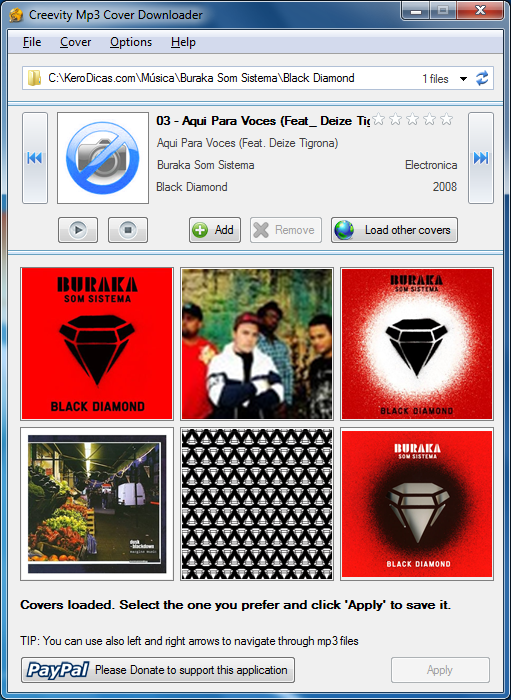Open the Help menu
Viewport: 511px width, 700px height.
(183, 42)
